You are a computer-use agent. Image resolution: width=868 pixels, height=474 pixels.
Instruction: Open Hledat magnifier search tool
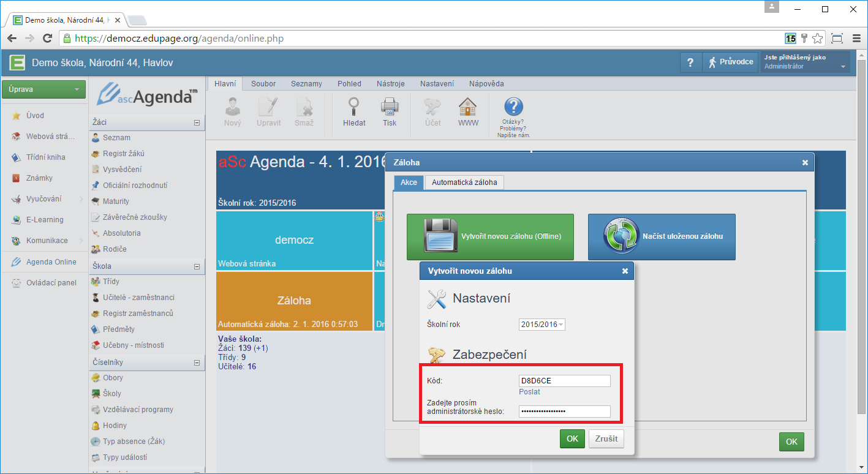354,107
